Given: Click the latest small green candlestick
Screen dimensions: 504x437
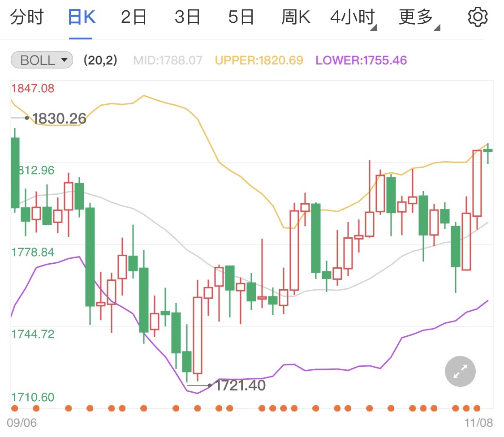Looking at the screenshot, I should pos(487,151).
